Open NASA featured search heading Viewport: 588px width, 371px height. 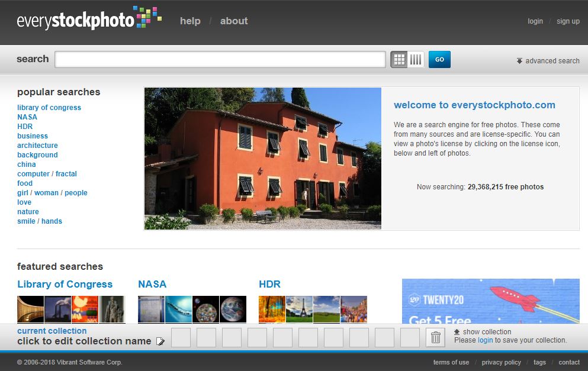click(152, 284)
